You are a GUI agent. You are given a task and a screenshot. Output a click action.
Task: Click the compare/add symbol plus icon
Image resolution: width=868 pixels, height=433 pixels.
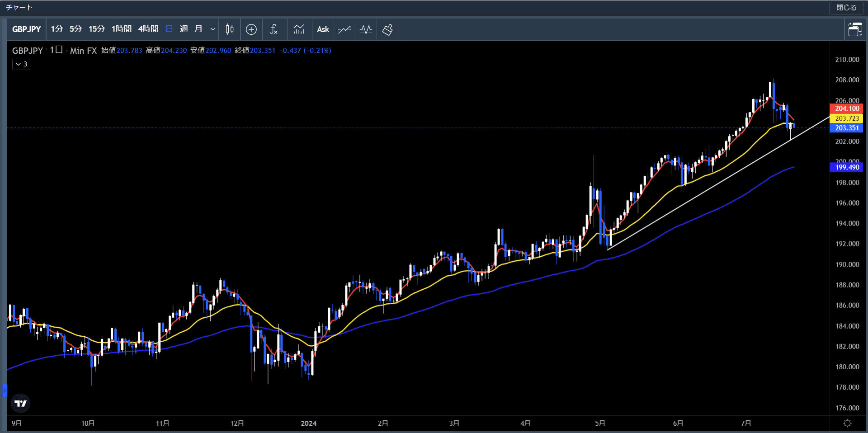click(x=251, y=29)
